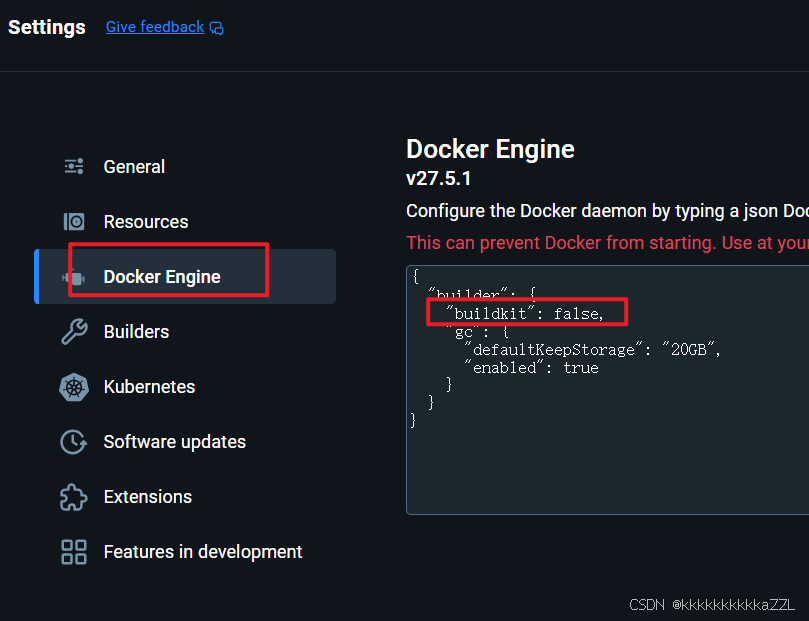Click the Docker Engine page heading
Screen dimensions: 809x621
click(x=490, y=150)
